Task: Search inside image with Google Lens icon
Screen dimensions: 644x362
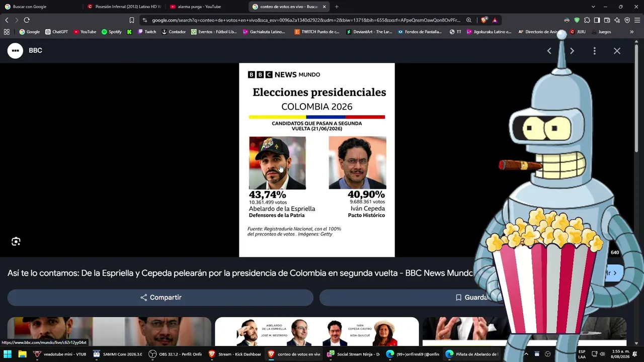Action: click(x=16, y=241)
